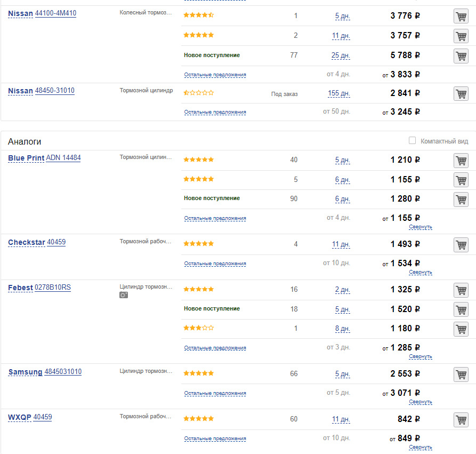Open the 155 дн. delivery term link
This screenshot has height=454, width=476.
[338, 93]
